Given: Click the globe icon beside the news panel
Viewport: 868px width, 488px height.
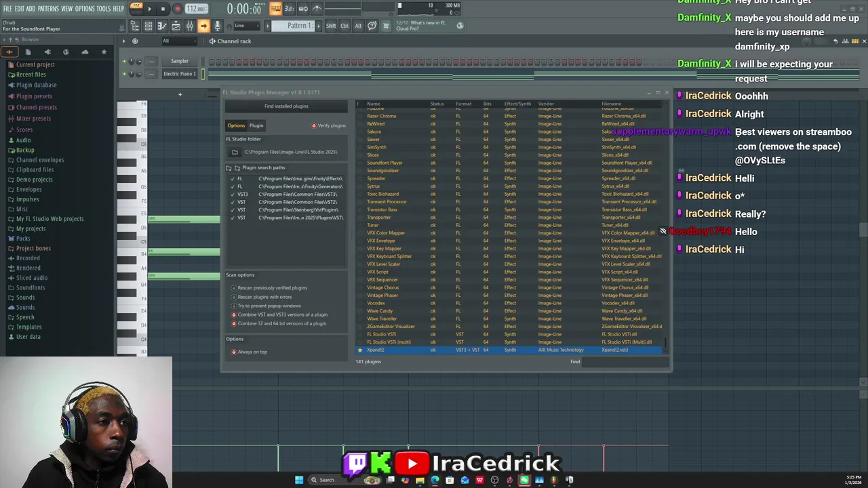Looking at the screenshot, I should [460, 26].
